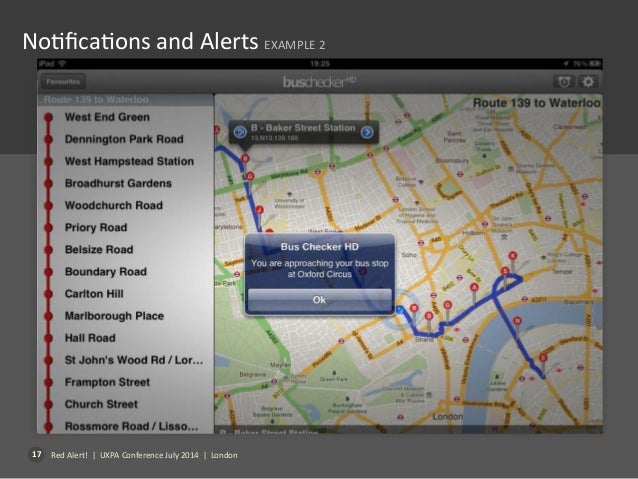The image size is (638, 479).
Task: Open the settings gear icon
Action: [x=588, y=82]
